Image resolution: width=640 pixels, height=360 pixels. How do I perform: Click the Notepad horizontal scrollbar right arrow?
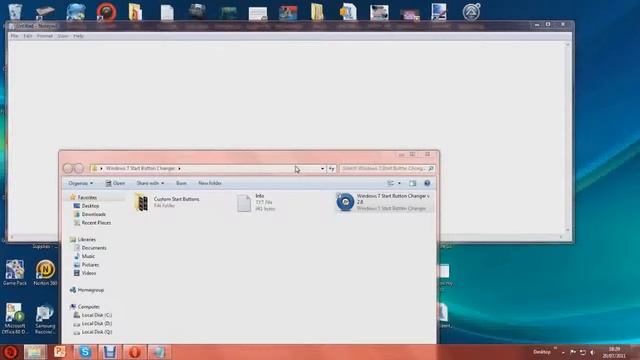click(x=561, y=237)
